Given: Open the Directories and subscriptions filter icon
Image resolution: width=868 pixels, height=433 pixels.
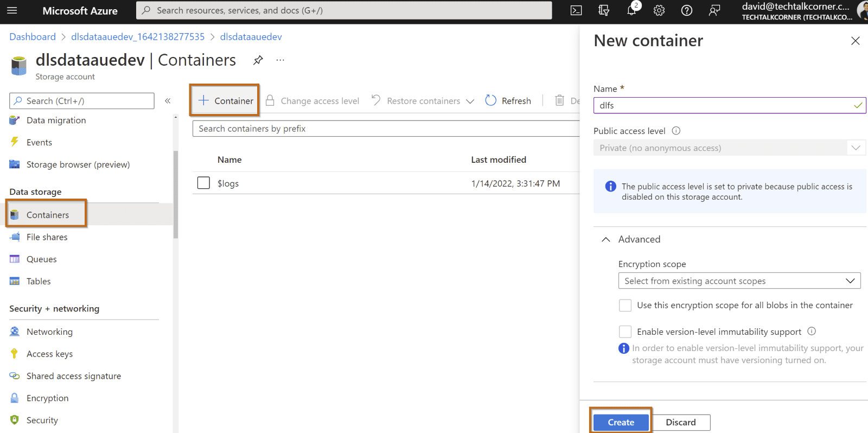Looking at the screenshot, I should 604,10.
